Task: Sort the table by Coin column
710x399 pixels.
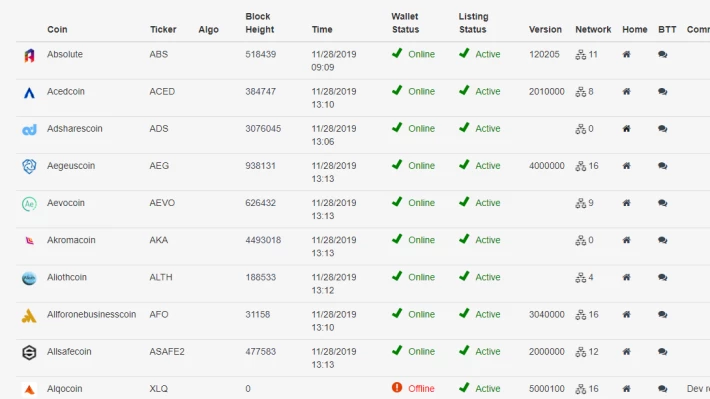Action: tap(57, 29)
